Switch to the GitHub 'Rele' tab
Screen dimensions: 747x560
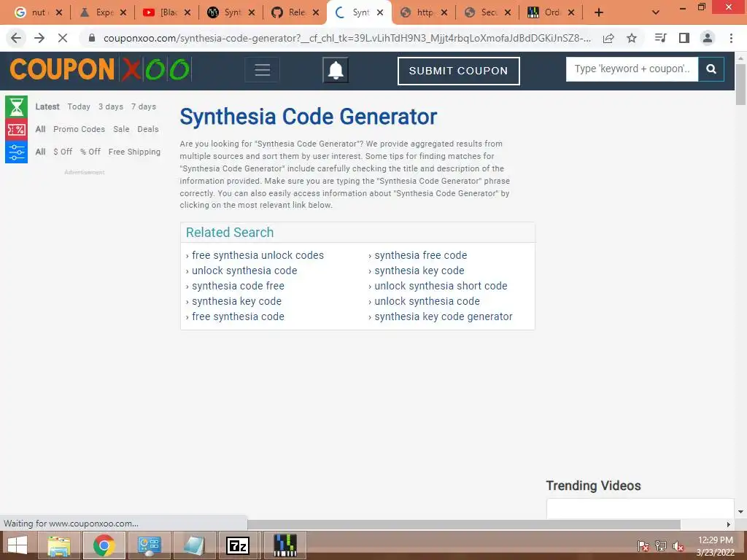point(295,12)
